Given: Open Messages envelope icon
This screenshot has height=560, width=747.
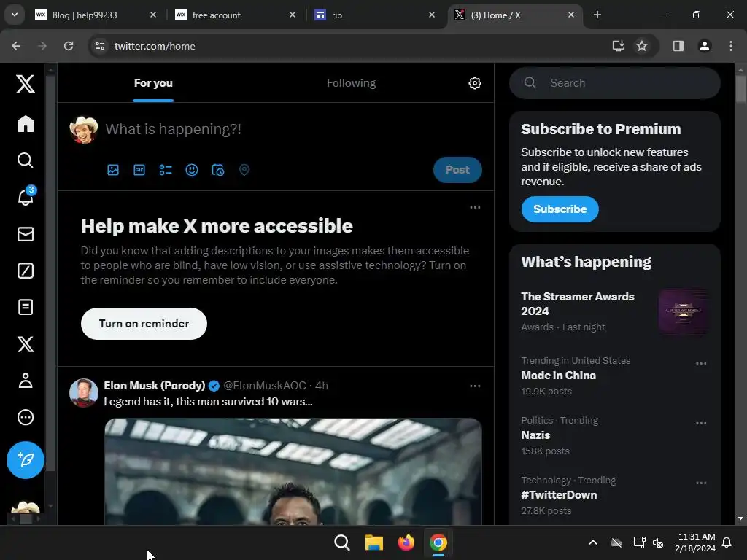Looking at the screenshot, I should [26, 234].
